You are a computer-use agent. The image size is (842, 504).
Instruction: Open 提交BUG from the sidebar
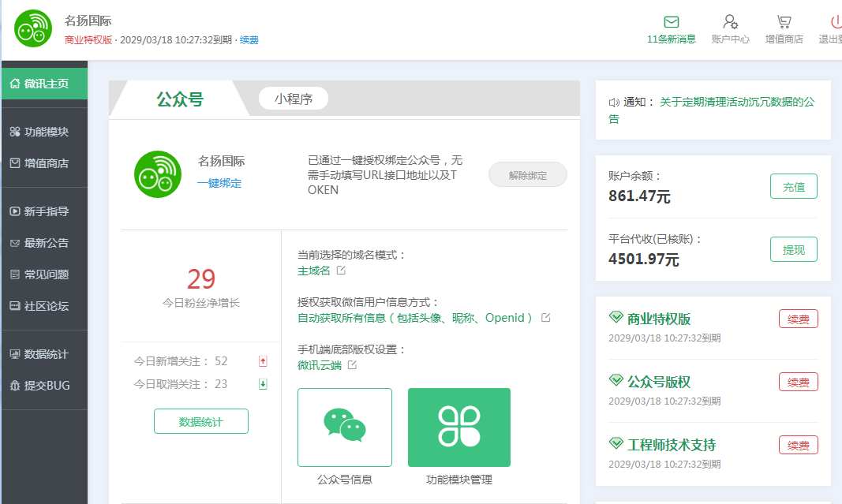[46, 386]
